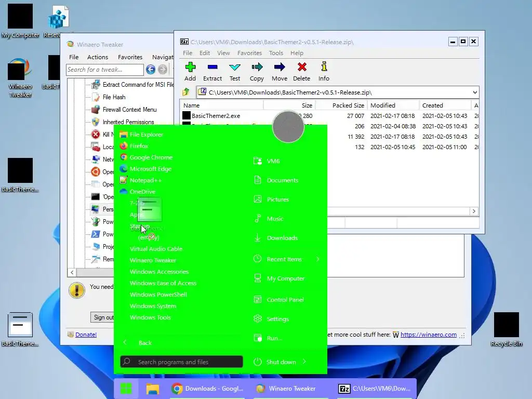
Task: Click the Start button on taskbar
Action: pos(126,389)
